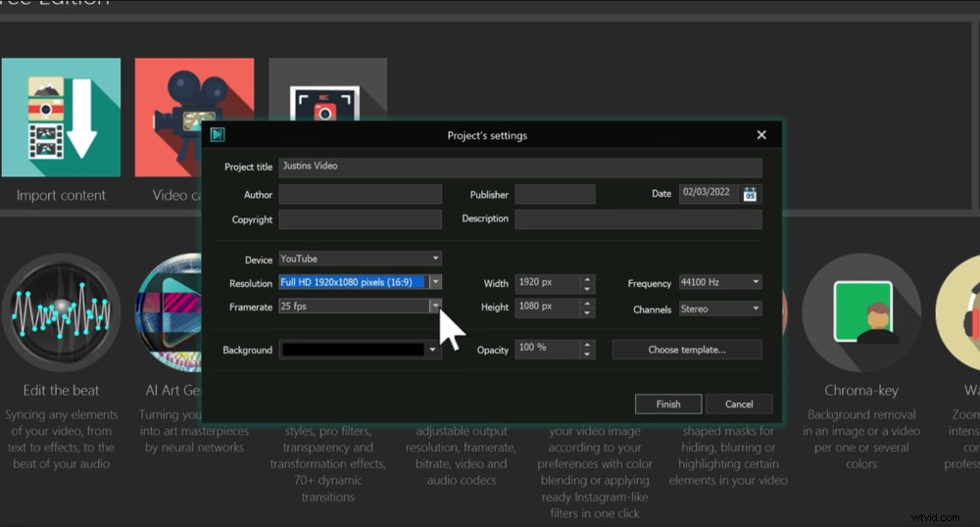The width and height of the screenshot is (980, 527).
Task: Open the AI Art Generator feature icon
Action: pos(169,312)
